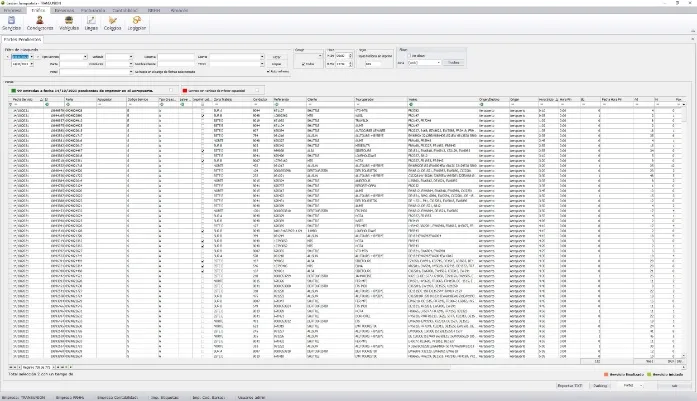Viewport: 697px width, 401px height.
Task: Open the third ribbon tab
Action: [x=64, y=10]
